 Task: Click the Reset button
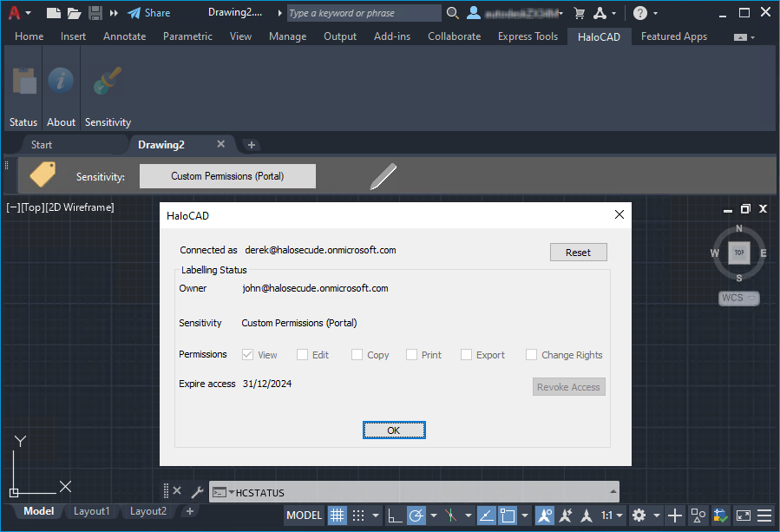tap(578, 253)
